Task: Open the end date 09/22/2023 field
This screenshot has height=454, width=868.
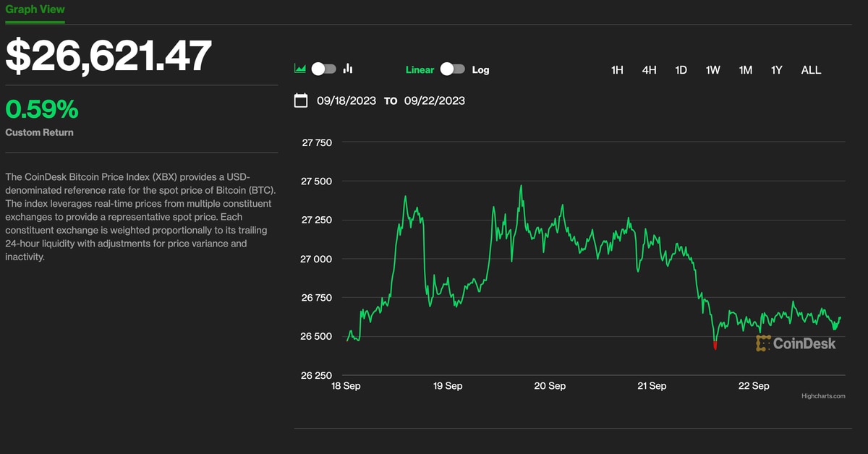Action: [x=434, y=101]
